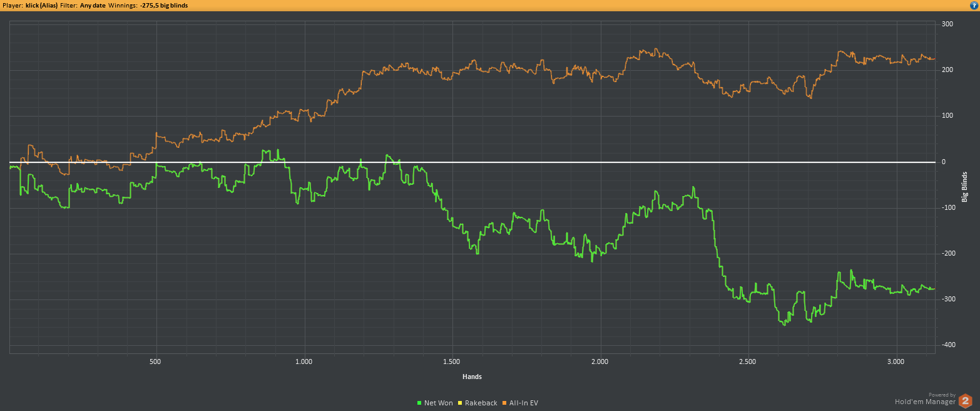Click the 'Filter: Any date' header text
Viewport: 980px width, 411px height.
click(x=83, y=5)
